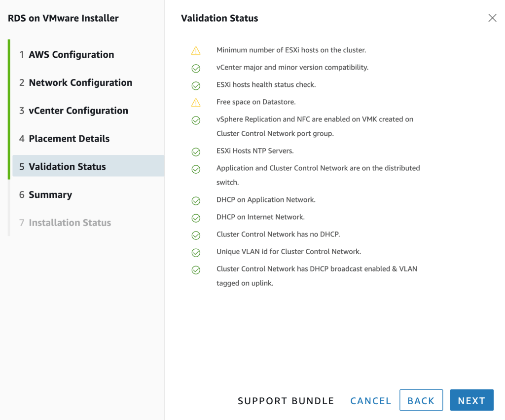The width and height of the screenshot is (505, 420).
Task: Jump to Placement Details step
Action: coord(69,139)
